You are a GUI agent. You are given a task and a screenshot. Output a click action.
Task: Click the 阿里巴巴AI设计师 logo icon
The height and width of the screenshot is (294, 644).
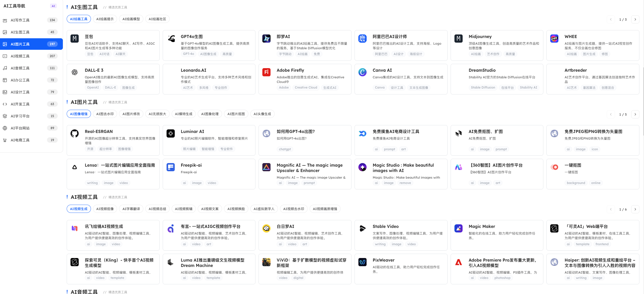click(362, 39)
